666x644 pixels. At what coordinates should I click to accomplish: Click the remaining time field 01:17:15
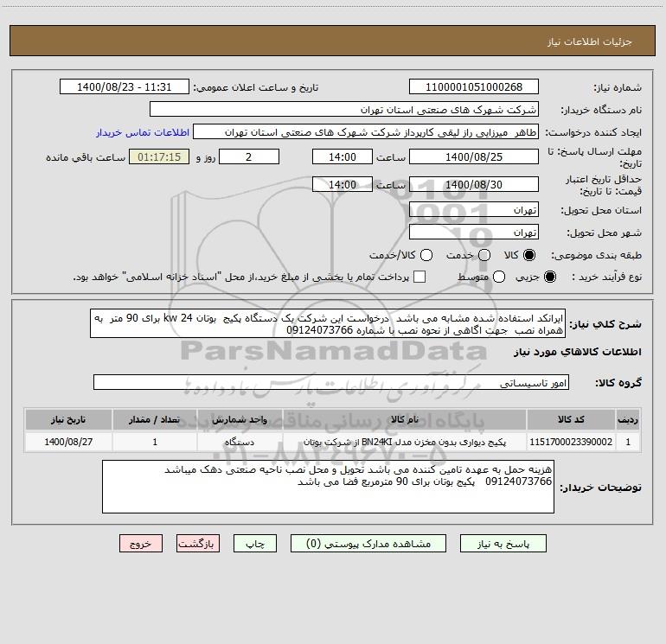[159, 156]
